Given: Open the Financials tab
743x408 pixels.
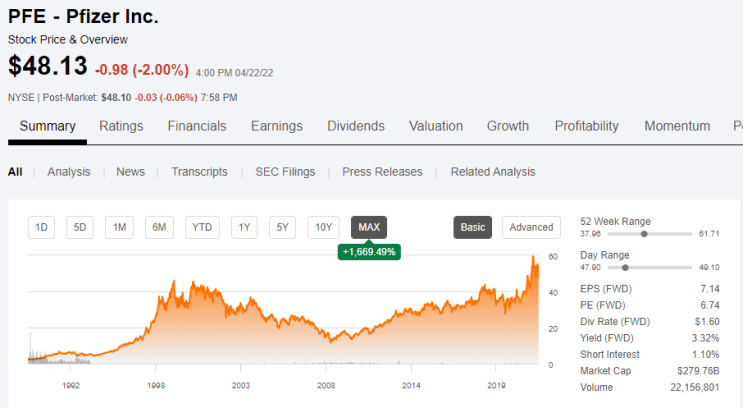Looking at the screenshot, I should pyautogui.click(x=197, y=126).
